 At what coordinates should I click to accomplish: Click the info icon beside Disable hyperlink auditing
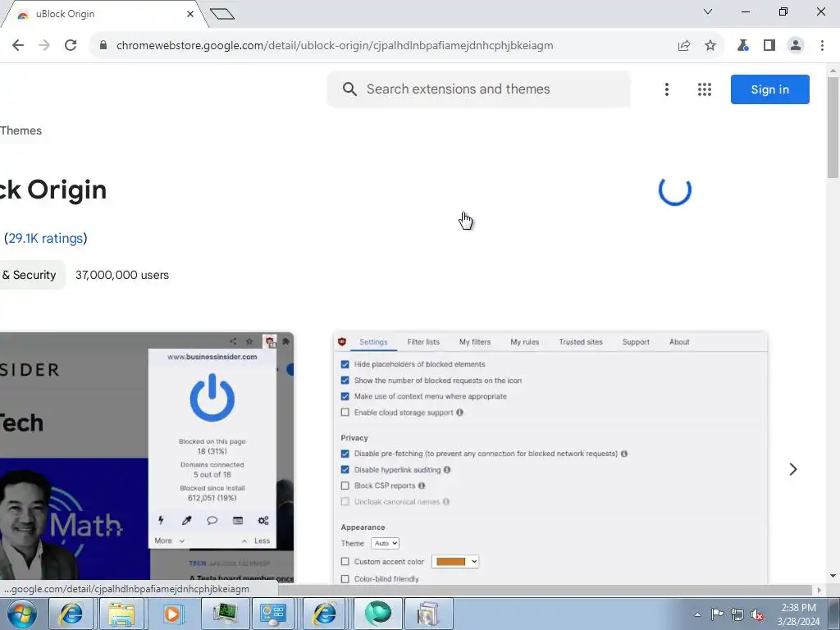(x=447, y=470)
